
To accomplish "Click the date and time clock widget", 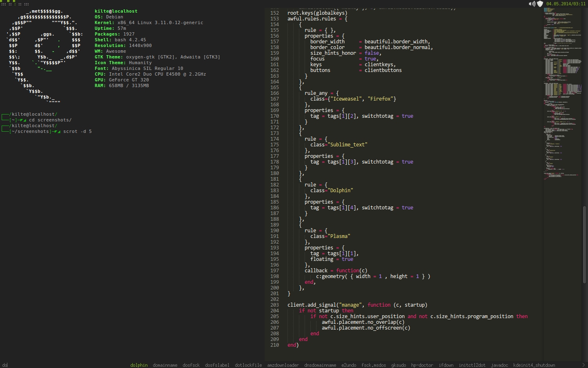I will coord(566,4).
